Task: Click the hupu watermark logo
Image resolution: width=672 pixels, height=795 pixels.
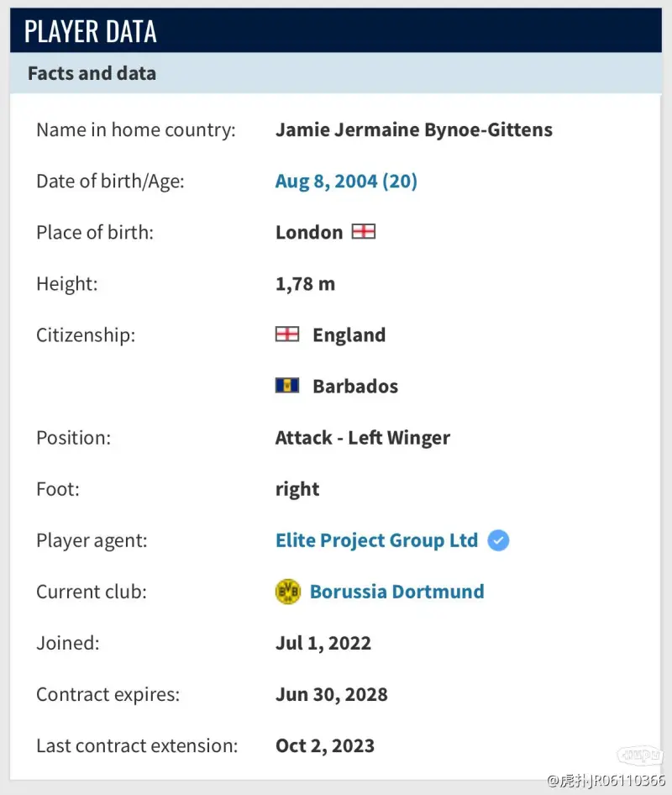Action: [640, 755]
